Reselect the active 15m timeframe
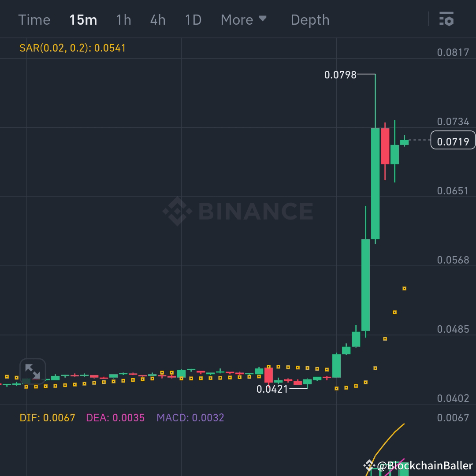 pos(83,19)
